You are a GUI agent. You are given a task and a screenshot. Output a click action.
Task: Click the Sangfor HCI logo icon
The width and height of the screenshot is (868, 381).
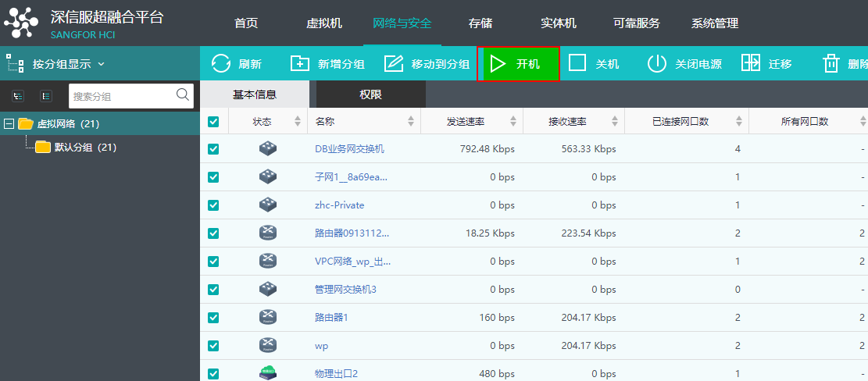[22, 23]
